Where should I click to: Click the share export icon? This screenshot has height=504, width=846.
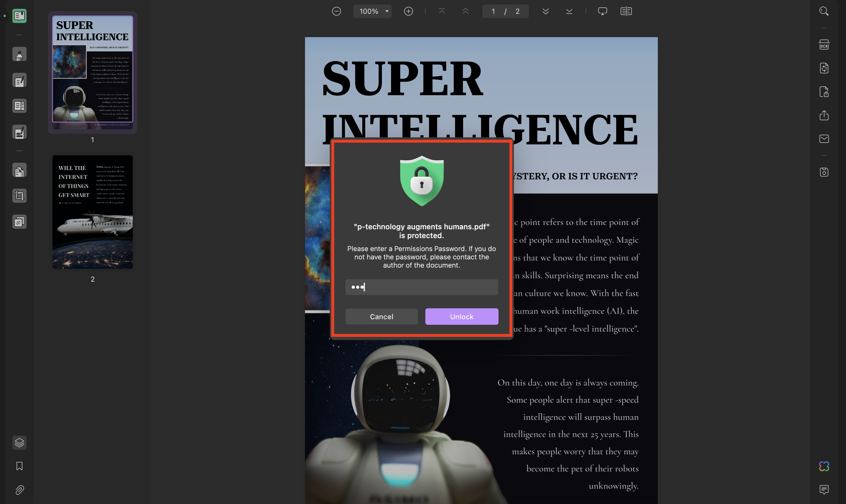[824, 115]
